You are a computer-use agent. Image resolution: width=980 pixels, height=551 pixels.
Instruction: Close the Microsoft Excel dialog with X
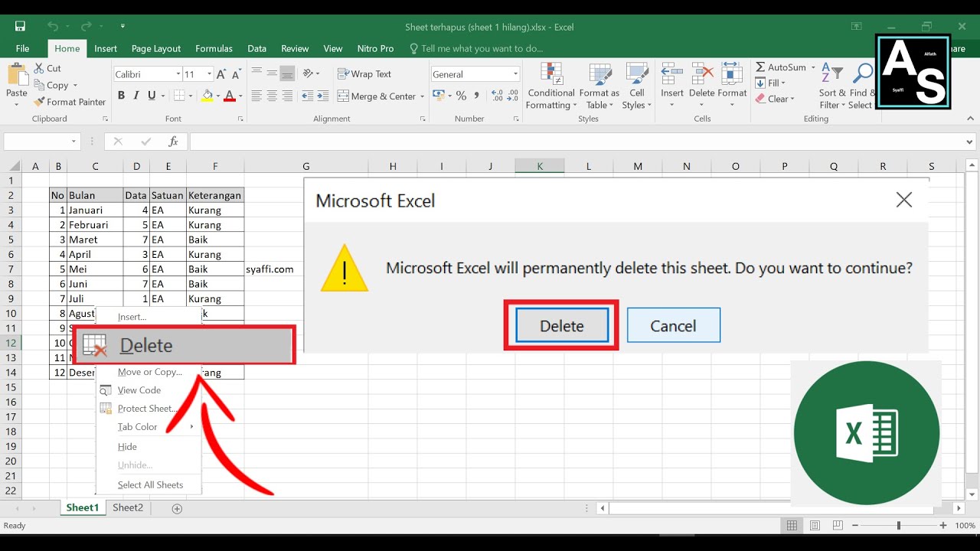(x=904, y=200)
